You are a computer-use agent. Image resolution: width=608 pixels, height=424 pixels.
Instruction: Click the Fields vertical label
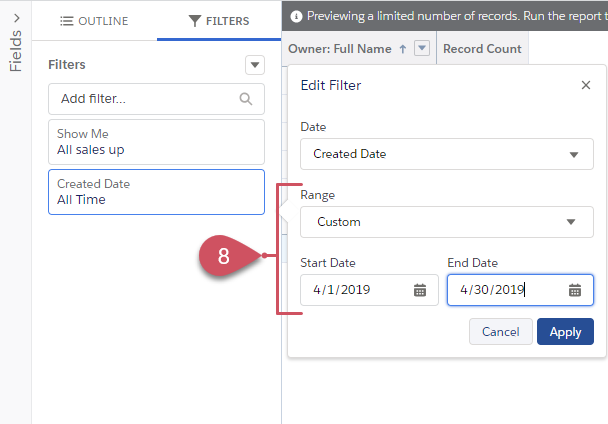(16, 51)
